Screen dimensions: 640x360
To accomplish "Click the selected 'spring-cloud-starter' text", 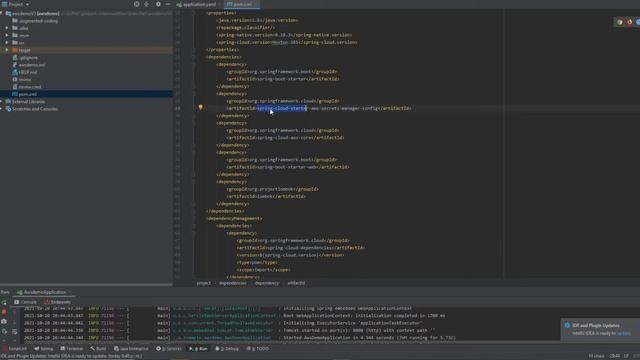I will [x=282, y=108].
